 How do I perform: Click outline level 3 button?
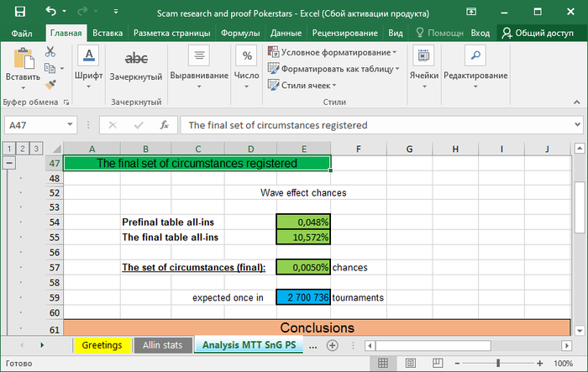[x=36, y=149]
